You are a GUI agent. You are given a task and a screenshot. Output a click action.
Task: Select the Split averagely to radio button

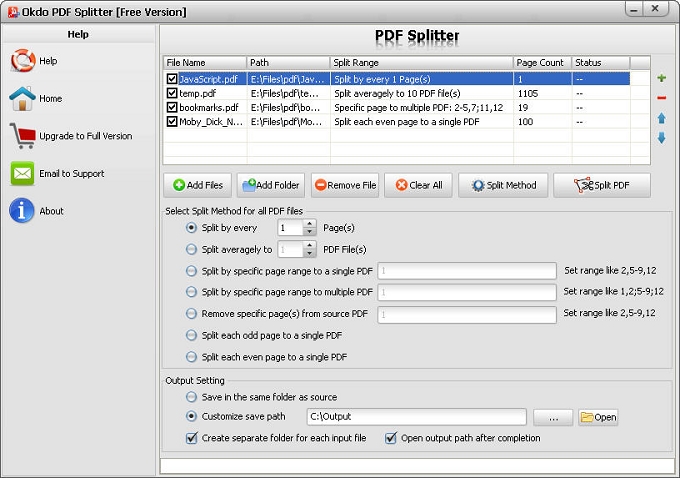coord(191,249)
